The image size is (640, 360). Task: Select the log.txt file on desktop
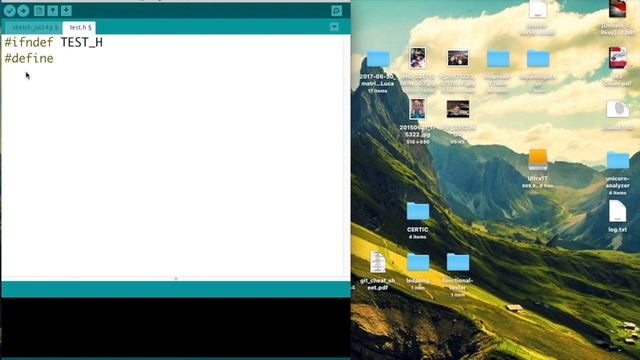tap(617, 211)
